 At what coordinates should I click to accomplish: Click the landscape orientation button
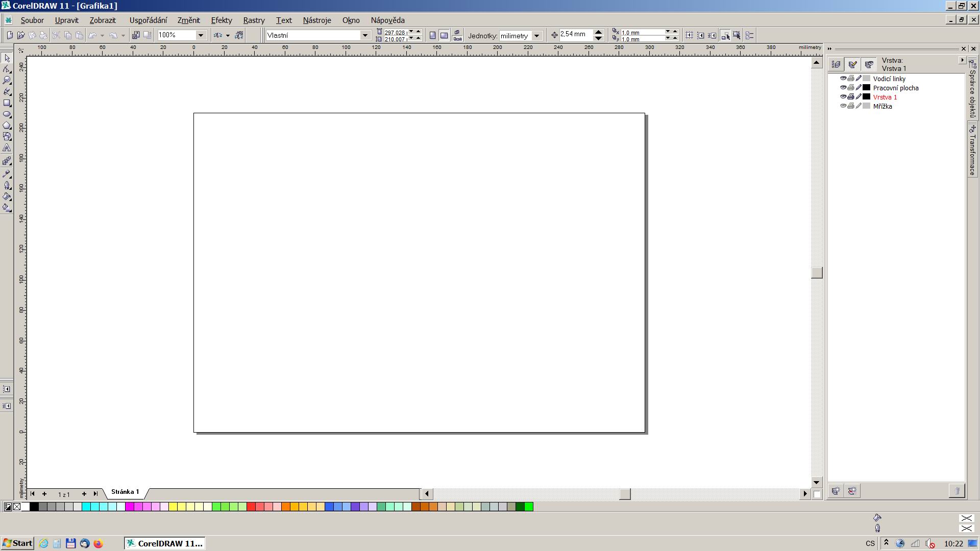(x=444, y=35)
